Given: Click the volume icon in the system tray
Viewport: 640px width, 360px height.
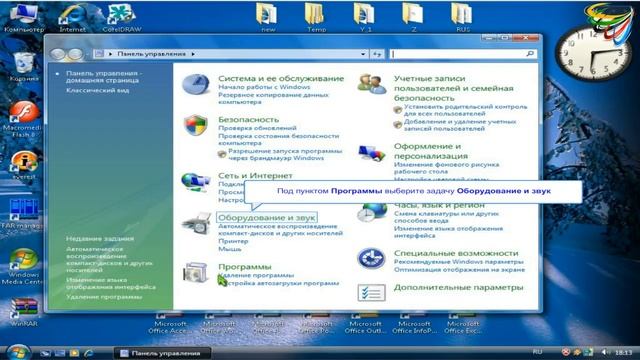Looking at the screenshot, I should (605, 352).
